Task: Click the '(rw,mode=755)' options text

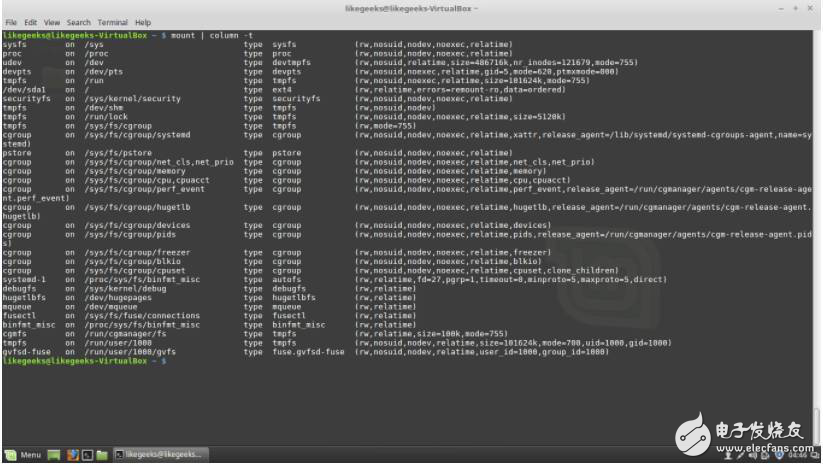Action: [x=386, y=126]
